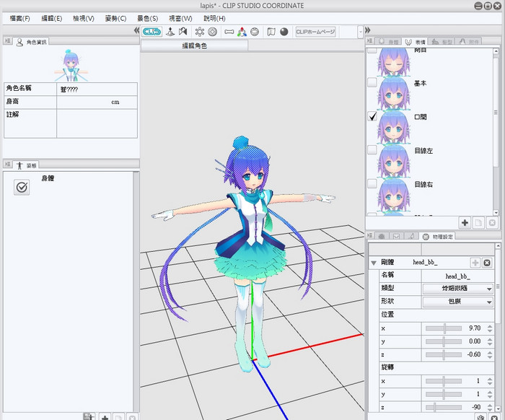505x420 pixels.
Task: Open pose panel menu icon
Action: coord(8,165)
